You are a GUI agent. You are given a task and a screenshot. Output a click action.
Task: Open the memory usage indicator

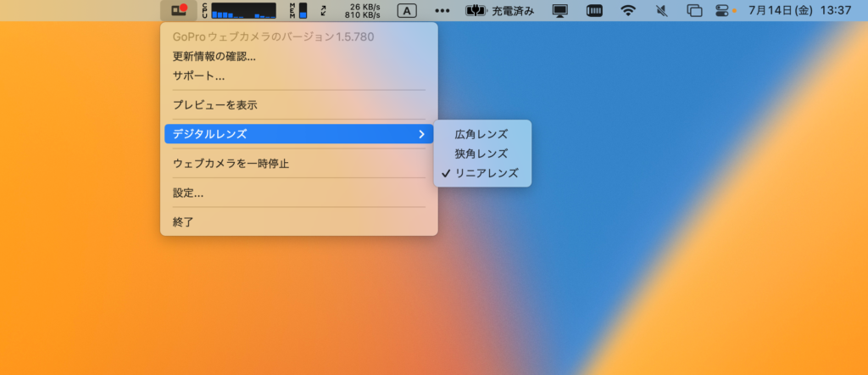(298, 11)
